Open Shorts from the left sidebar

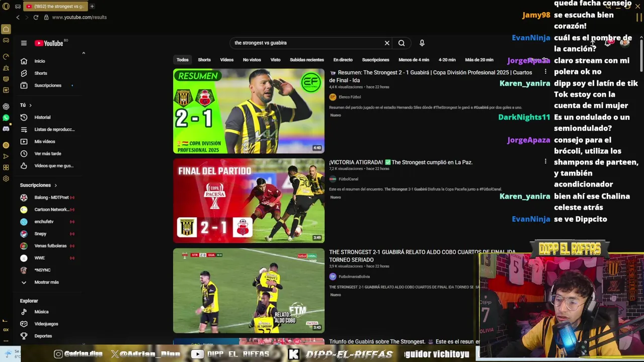click(x=40, y=73)
